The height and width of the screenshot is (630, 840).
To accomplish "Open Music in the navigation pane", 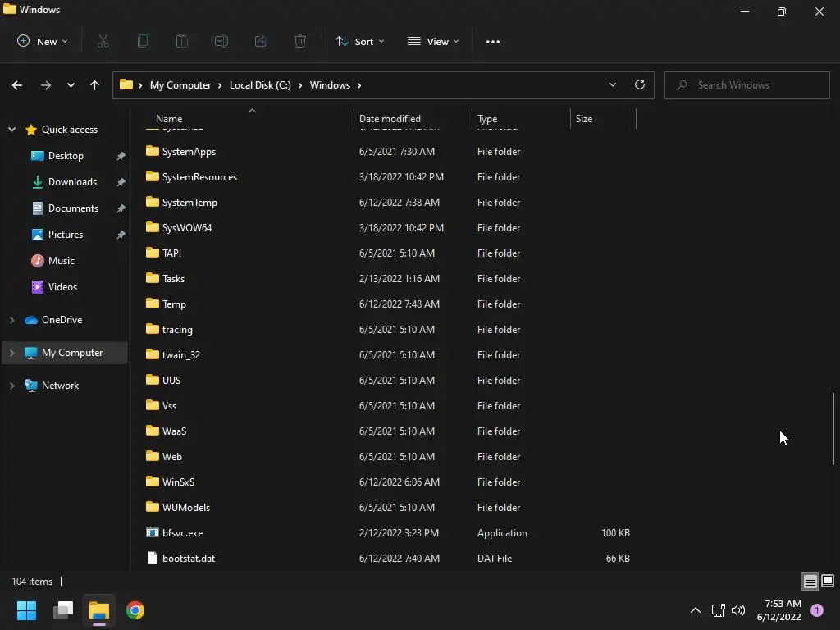I will [61, 260].
